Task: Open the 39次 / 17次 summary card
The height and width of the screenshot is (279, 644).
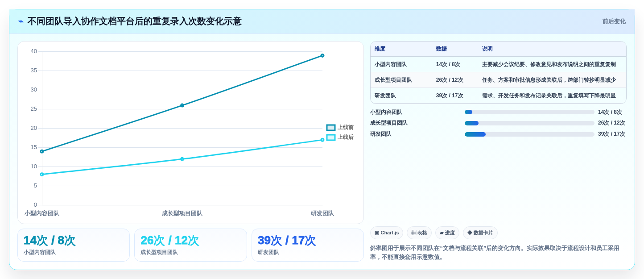Action: coord(308,245)
